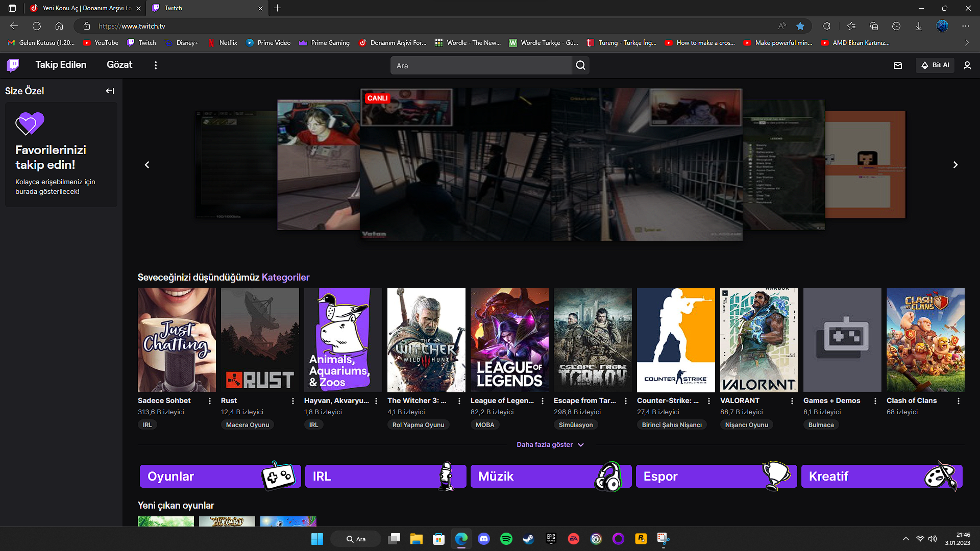Open Simülasyon tag under Tarkov
This screenshot has height=551, width=980.
(x=576, y=425)
